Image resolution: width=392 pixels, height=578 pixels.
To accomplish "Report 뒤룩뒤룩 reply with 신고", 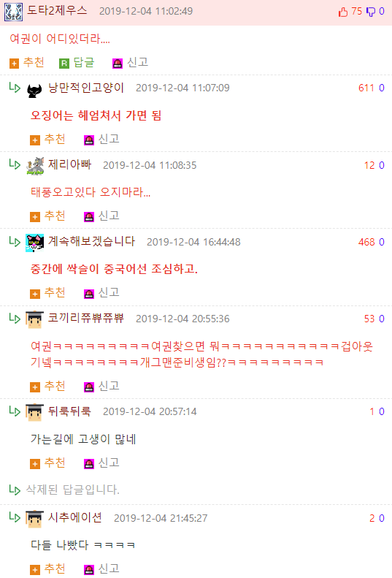I will coord(101,463).
